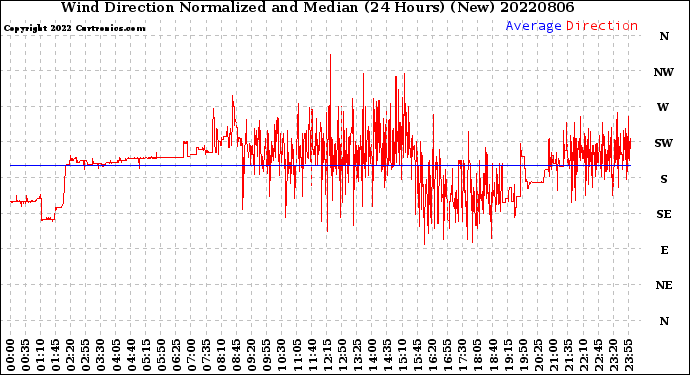Screen dimensions: 690x375
Task: Click the 'S' axis label
Action: tap(664, 179)
